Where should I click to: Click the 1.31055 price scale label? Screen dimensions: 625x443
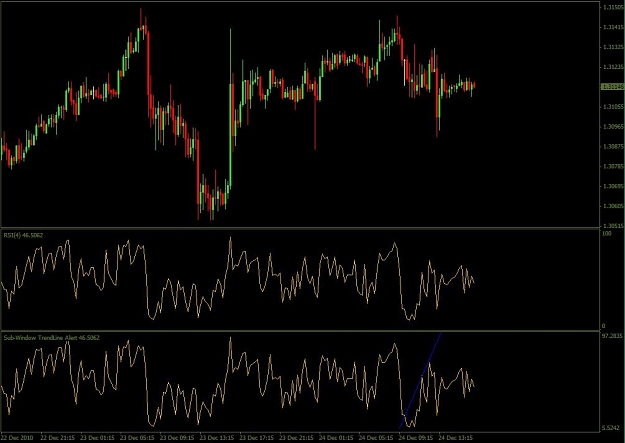(x=614, y=107)
